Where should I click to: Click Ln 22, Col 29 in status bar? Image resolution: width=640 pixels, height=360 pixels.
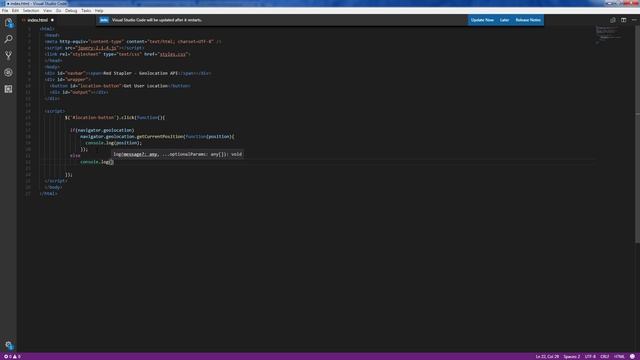click(547, 357)
